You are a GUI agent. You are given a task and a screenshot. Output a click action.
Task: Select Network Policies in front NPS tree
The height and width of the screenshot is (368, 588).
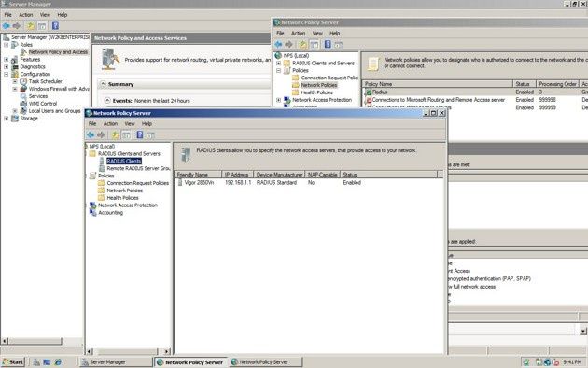pos(124,191)
